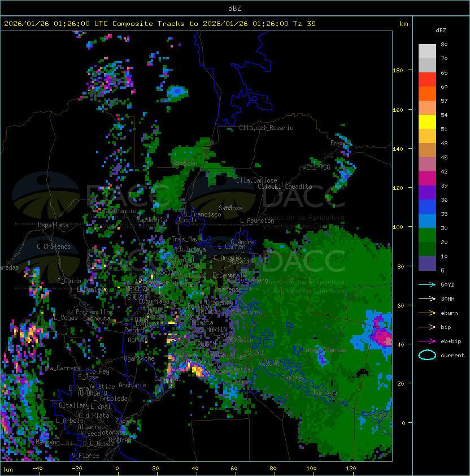Pick the slate purple swatch beside 10 dBZ
Viewport: 470px width, 476px height.
point(427,263)
